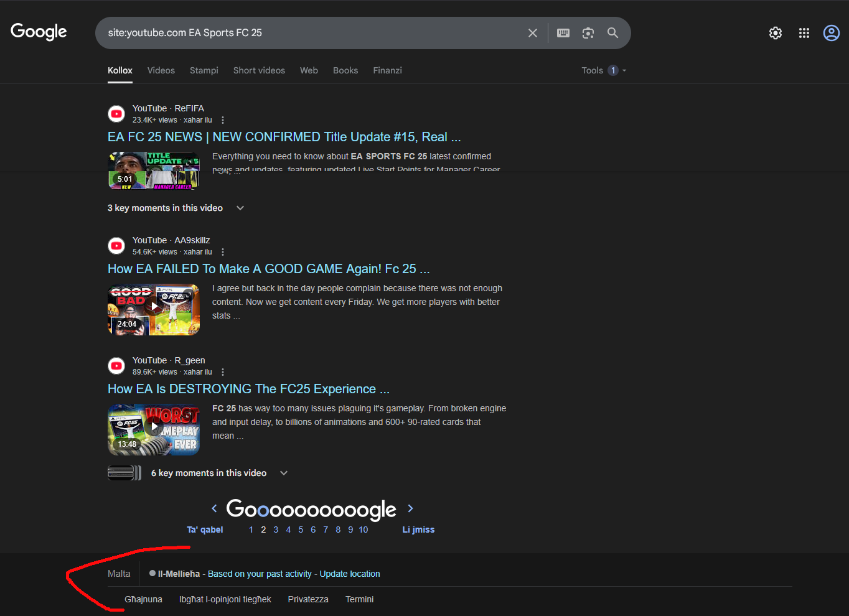Play the 13:48 Worst Gameplay Ever thumbnail
The height and width of the screenshot is (616, 849).
154,429
